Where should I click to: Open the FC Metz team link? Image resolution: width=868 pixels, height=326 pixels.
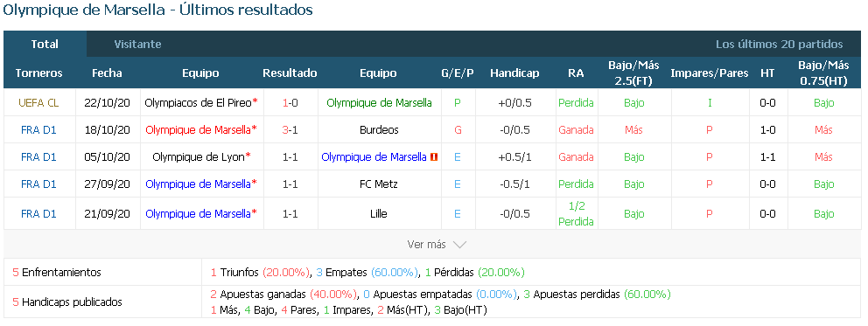378,184
